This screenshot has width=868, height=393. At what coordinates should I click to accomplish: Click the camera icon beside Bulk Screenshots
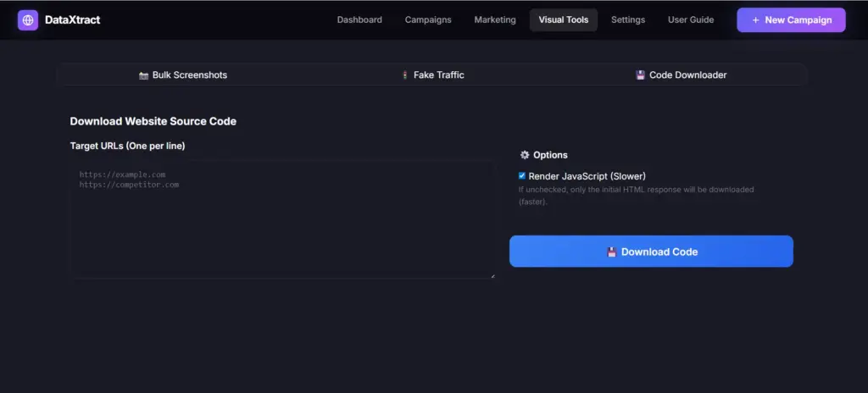(x=143, y=75)
